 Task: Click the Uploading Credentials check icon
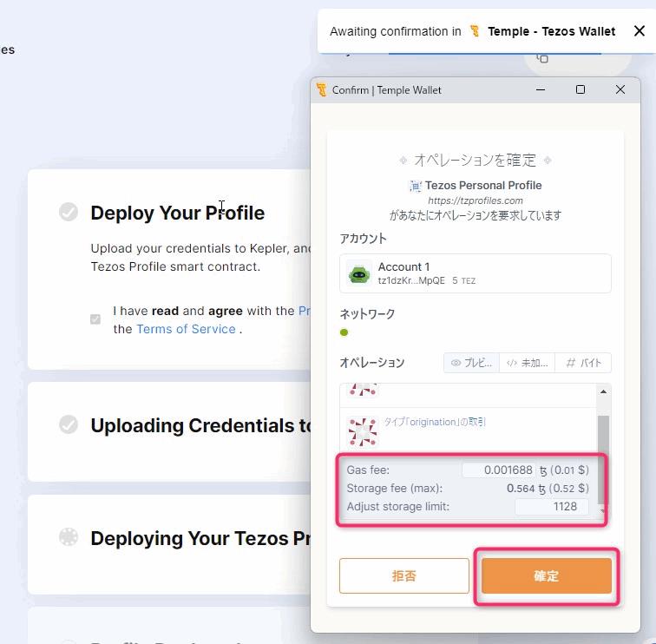(x=69, y=424)
